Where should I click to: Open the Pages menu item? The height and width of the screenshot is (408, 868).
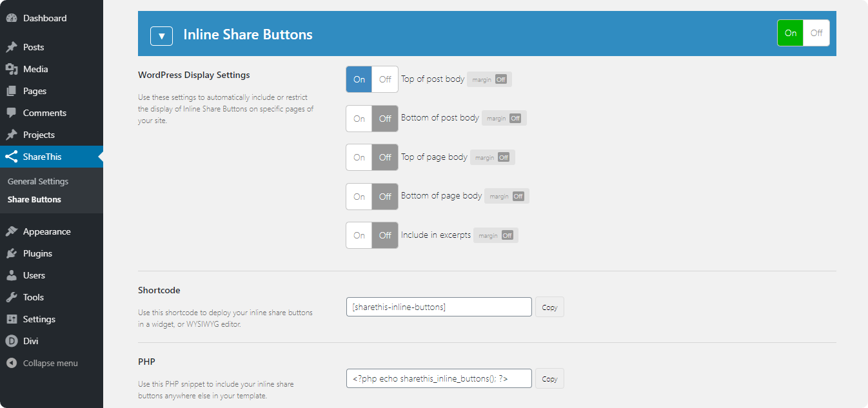[52, 91]
